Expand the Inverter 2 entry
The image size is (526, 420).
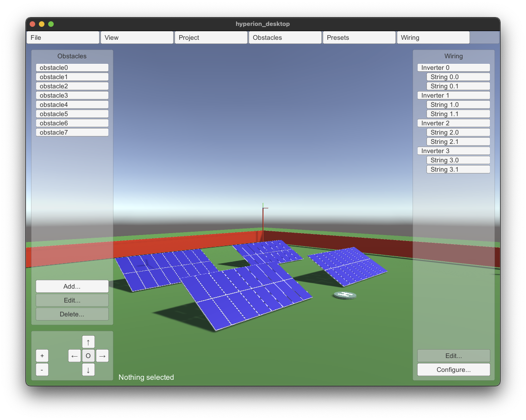[454, 123]
